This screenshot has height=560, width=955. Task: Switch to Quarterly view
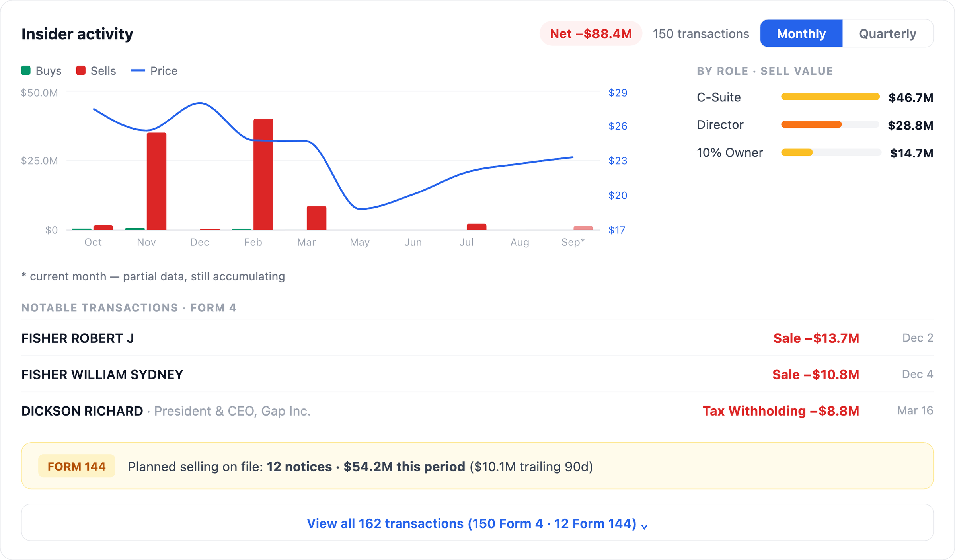[887, 33]
